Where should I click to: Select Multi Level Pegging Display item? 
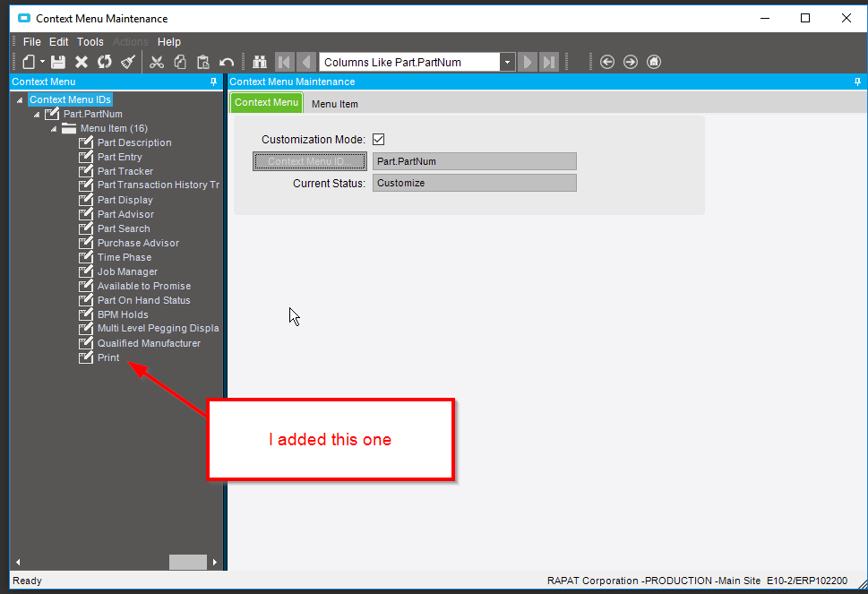click(x=159, y=328)
